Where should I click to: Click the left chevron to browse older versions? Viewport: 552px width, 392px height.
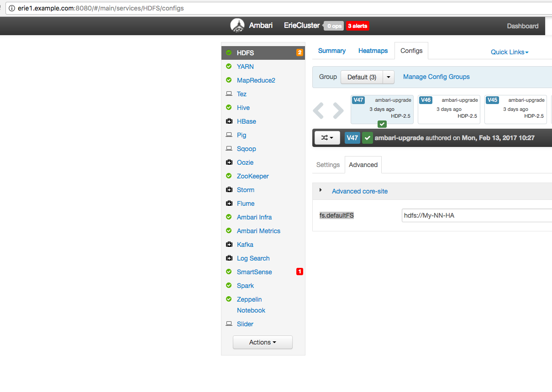(318, 110)
